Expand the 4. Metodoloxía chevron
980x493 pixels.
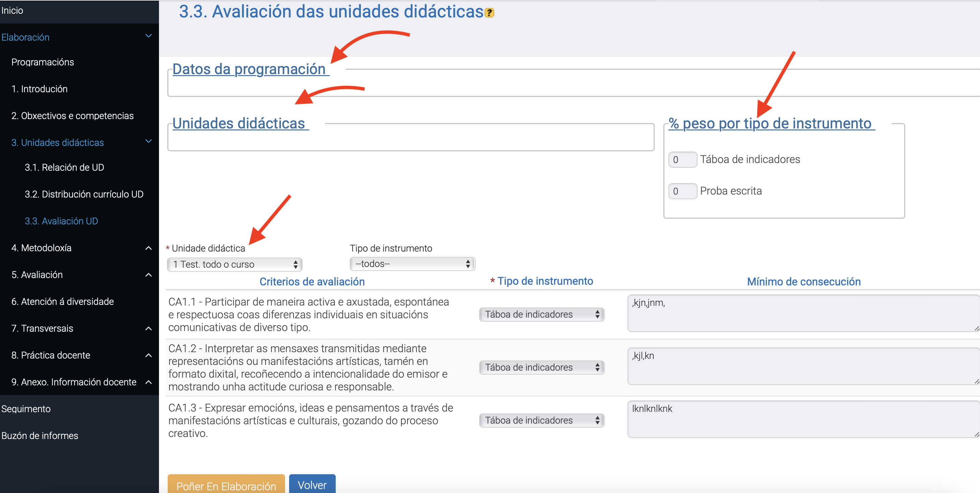pyautogui.click(x=149, y=248)
